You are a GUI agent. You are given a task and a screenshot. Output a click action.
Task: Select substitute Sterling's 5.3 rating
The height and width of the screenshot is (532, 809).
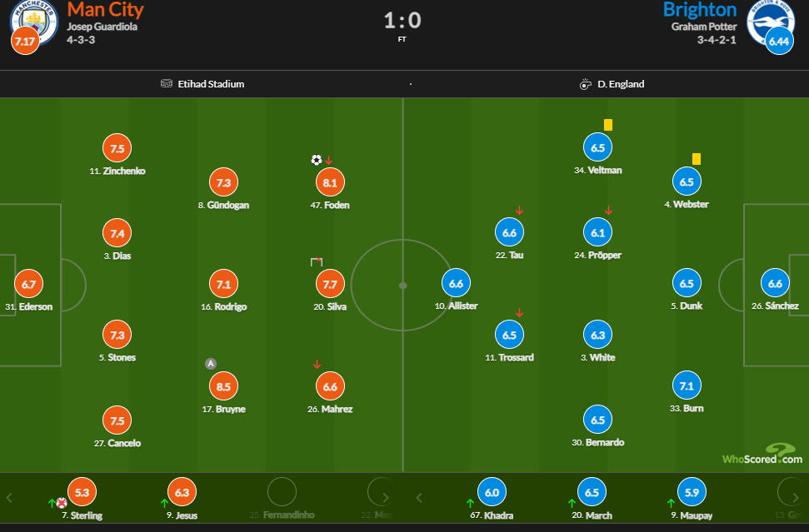tap(81, 493)
